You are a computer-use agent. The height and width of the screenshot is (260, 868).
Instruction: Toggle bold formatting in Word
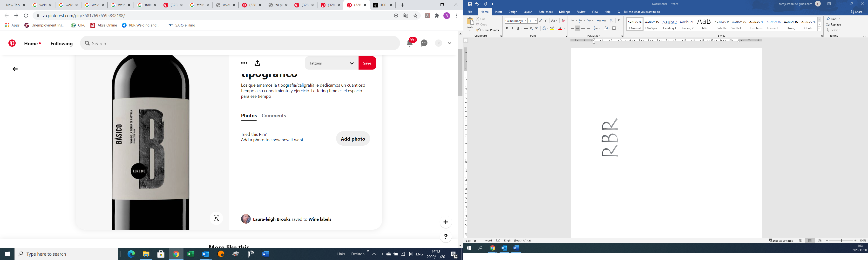tap(507, 28)
